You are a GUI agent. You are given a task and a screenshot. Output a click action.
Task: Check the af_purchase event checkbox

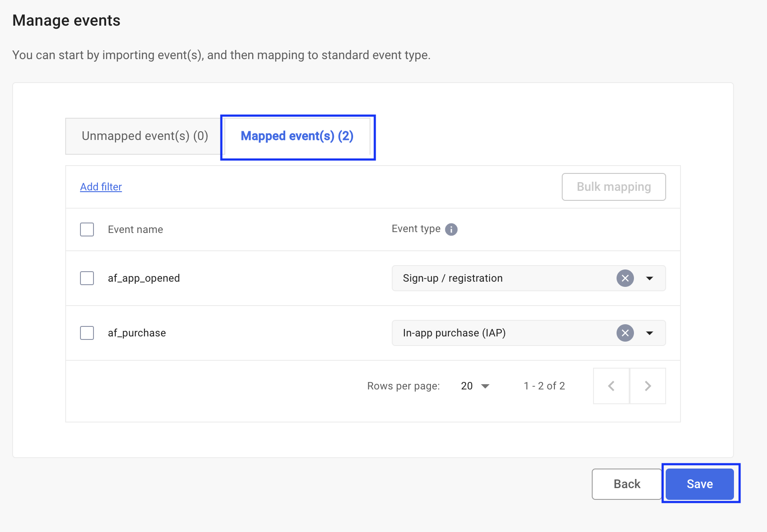(x=87, y=333)
